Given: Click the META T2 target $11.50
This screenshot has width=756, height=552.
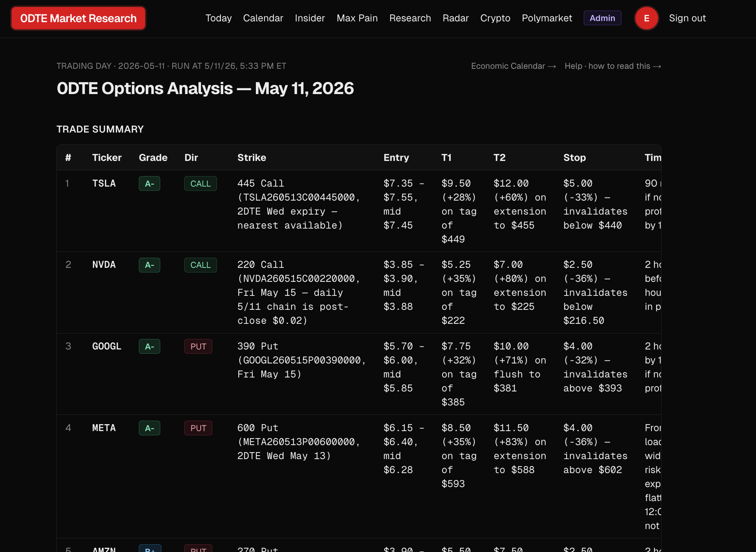Looking at the screenshot, I should click(x=511, y=428).
